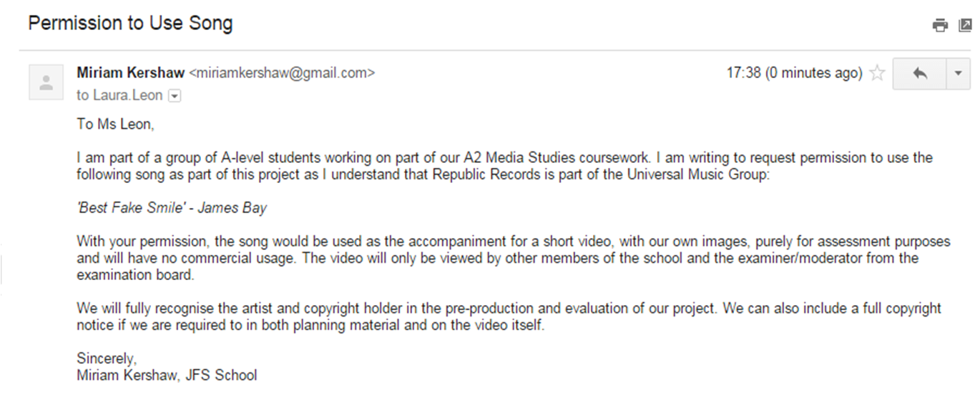Image resolution: width=980 pixels, height=398 pixels.
Task: Print the email using the printer icon
Action: click(x=940, y=26)
